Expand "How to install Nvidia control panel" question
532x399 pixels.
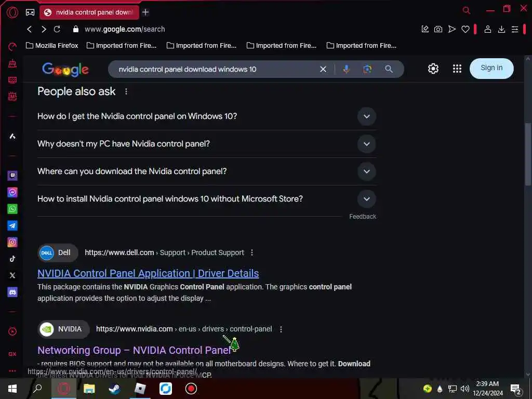click(x=207, y=199)
